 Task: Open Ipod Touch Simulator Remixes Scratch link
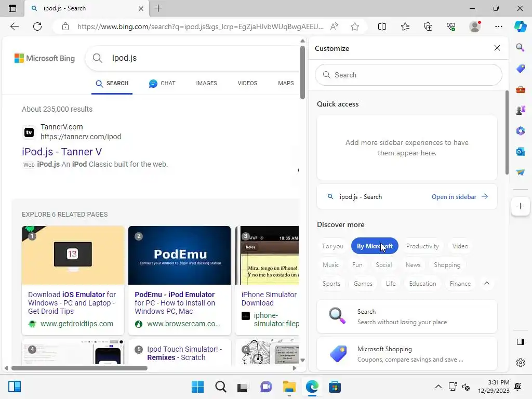click(184, 353)
